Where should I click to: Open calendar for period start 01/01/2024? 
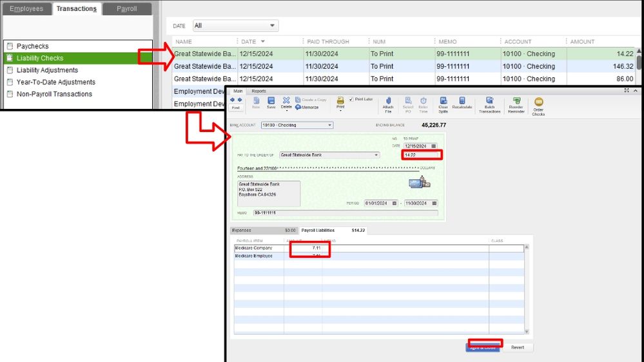(x=395, y=203)
